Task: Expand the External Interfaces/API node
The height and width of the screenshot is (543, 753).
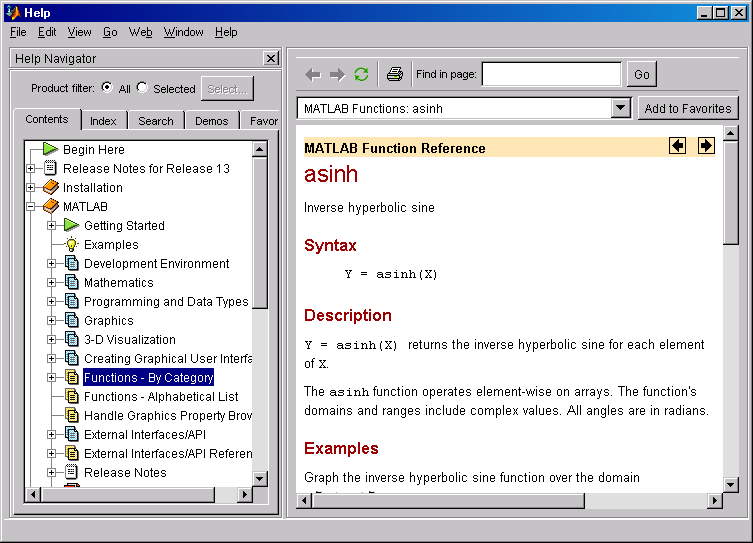Action: 51,434
